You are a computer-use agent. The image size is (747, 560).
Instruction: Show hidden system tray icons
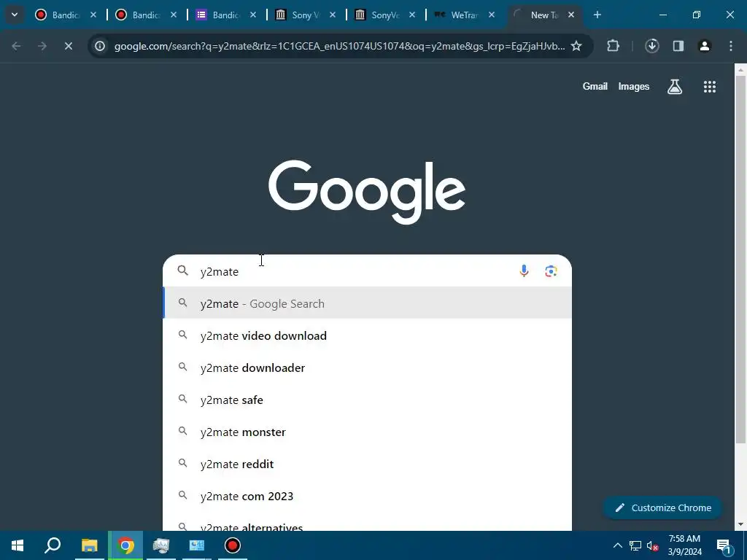[617, 545]
